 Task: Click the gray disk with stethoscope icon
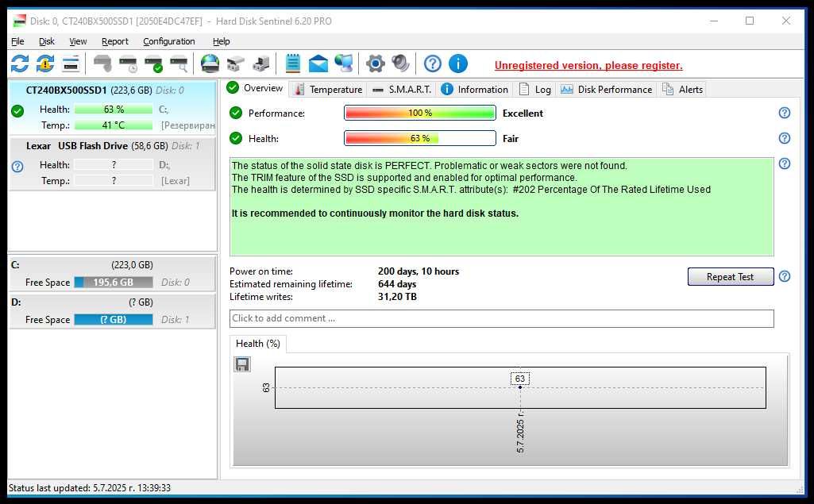click(102, 63)
